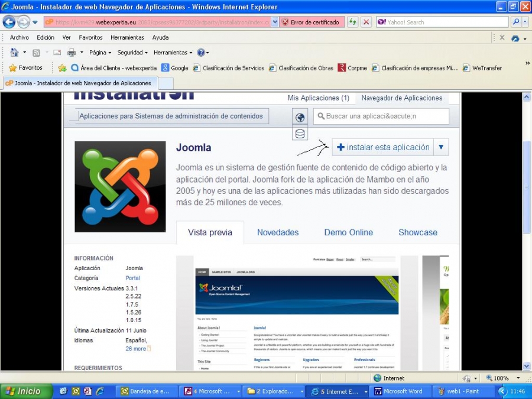Click the 26 more languages link

tap(136, 348)
